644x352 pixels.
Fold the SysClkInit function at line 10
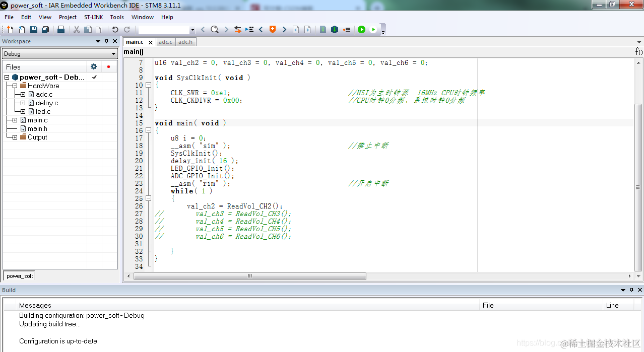[148, 85]
